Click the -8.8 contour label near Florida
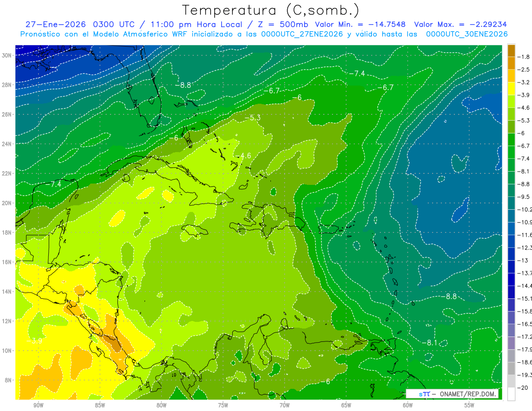Viewport: 532px width, 411px height. tap(183, 85)
